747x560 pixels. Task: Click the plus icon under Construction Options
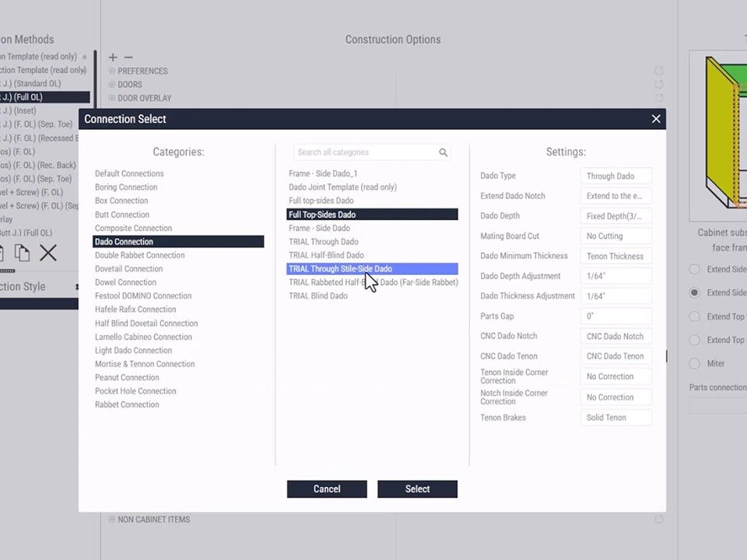(x=113, y=58)
